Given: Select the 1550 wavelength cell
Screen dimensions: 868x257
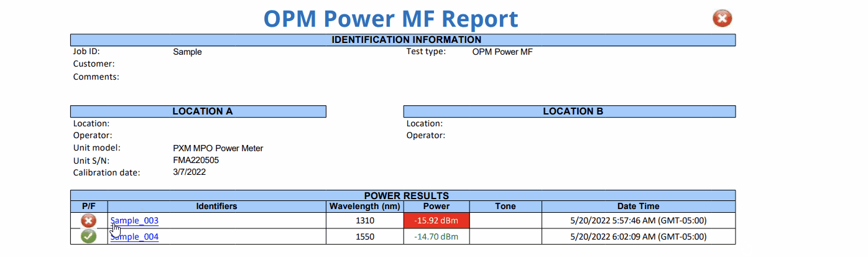Looking at the screenshot, I should (365, 236).
